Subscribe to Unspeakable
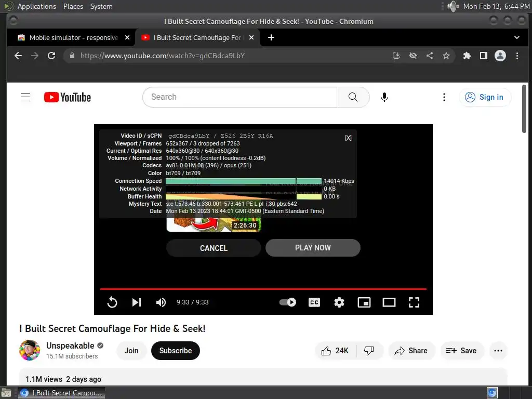The width and height of the screenshot is (532, 399). click(x=176, y=351)
